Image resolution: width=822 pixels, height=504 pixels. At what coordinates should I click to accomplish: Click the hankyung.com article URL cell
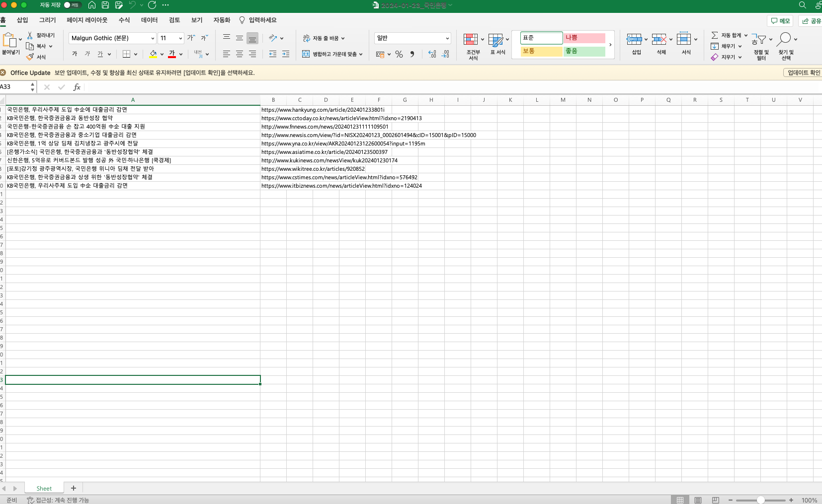pos(323,110)
